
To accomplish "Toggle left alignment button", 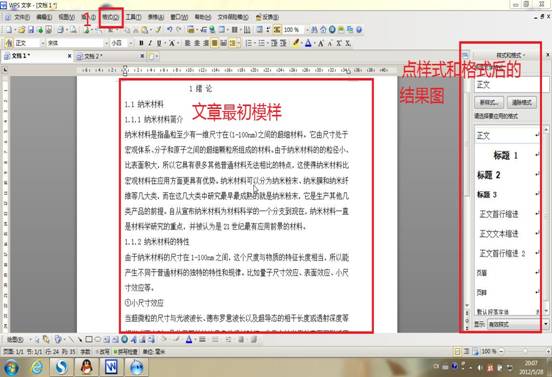I will (x=188, y=43).
